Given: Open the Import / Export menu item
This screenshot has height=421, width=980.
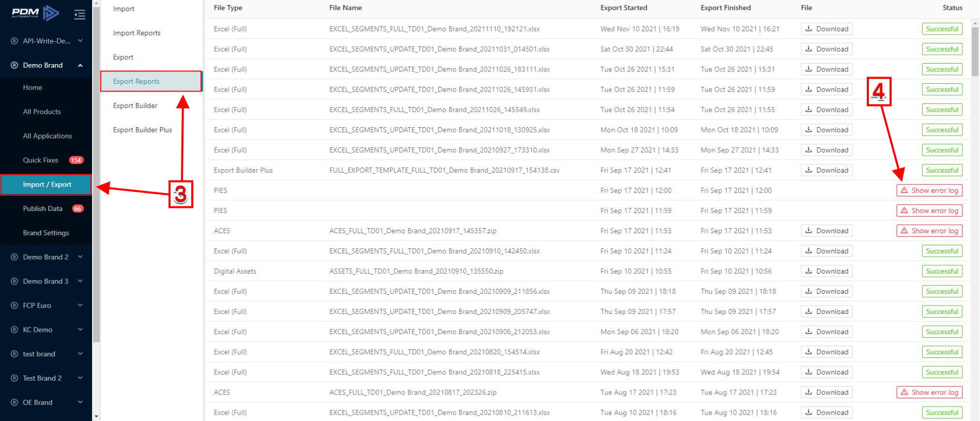Looking at the screenshot, I should pos(47,185).
